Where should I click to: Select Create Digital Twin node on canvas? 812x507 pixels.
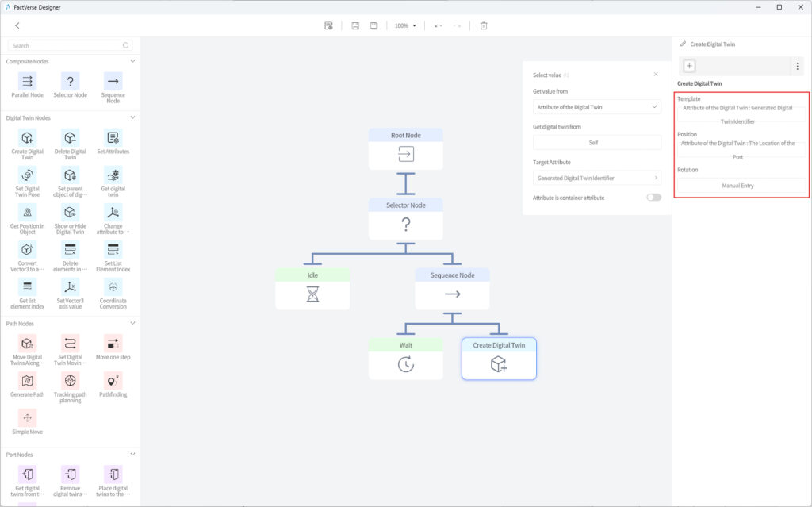pyautogui.click(x=499, y=359)
